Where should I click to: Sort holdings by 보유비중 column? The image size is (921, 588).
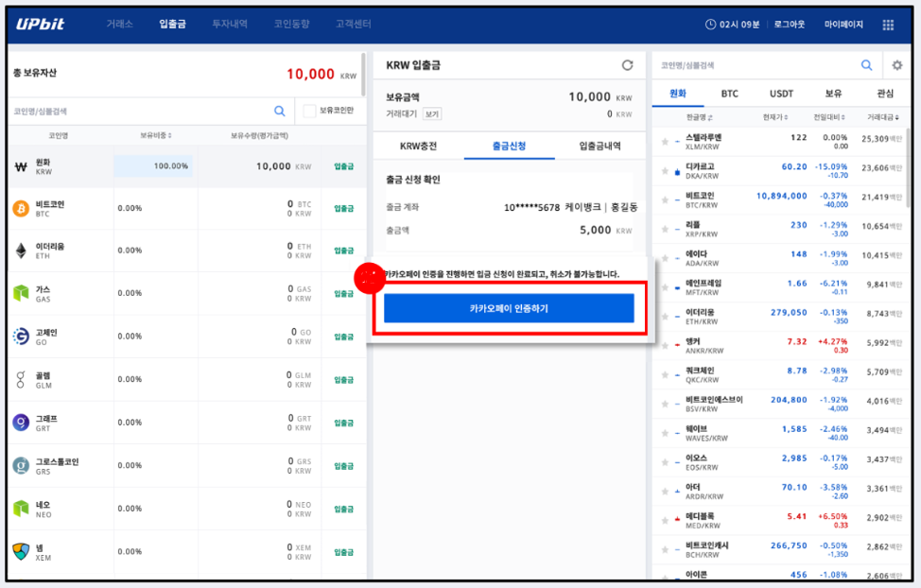click(x=156, y=136)
